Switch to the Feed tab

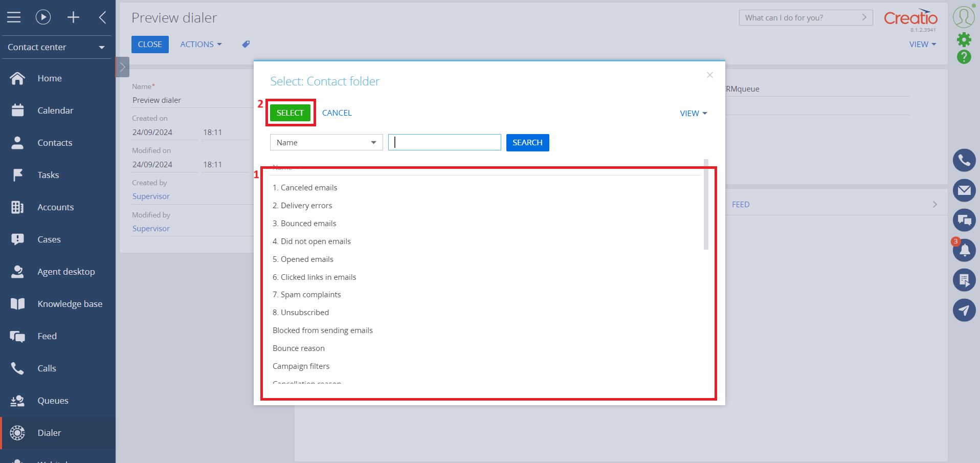tap(741, 205)
